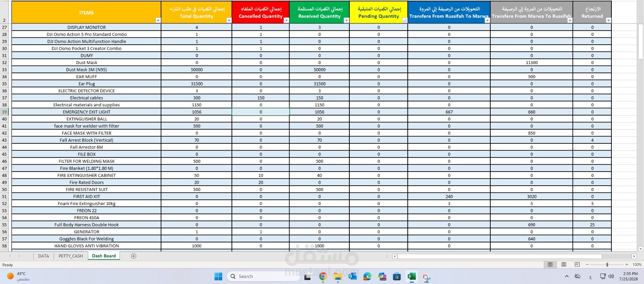Click the 850 value in FACE MASK row
644x284 pixels.
(x=531, y=133)
